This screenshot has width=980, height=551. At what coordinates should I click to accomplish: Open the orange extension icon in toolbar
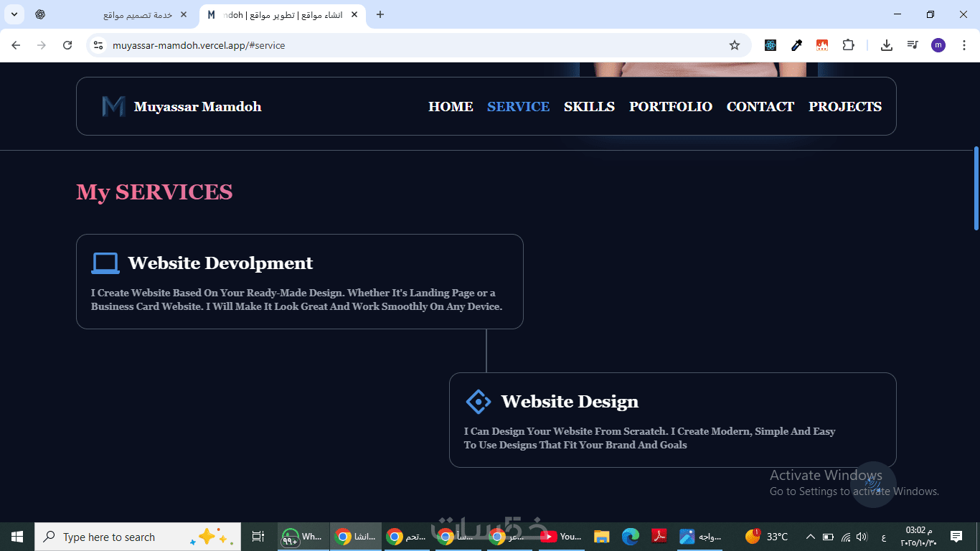822,45
